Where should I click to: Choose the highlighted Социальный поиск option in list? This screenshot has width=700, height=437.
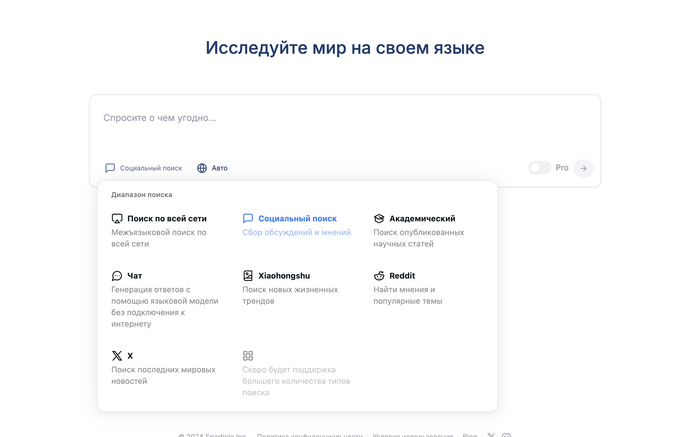click(297, 218)
